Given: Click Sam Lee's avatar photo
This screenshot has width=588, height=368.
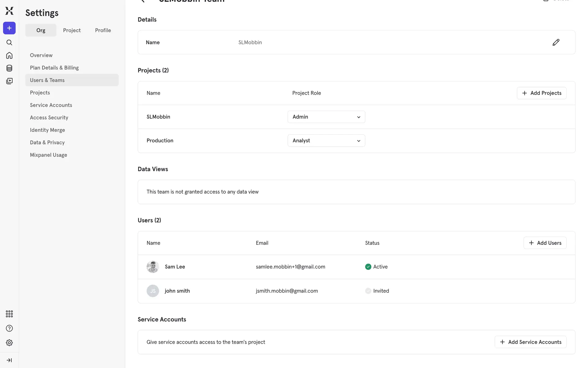Looking at the screenshot, I should (x=153, y=267).
